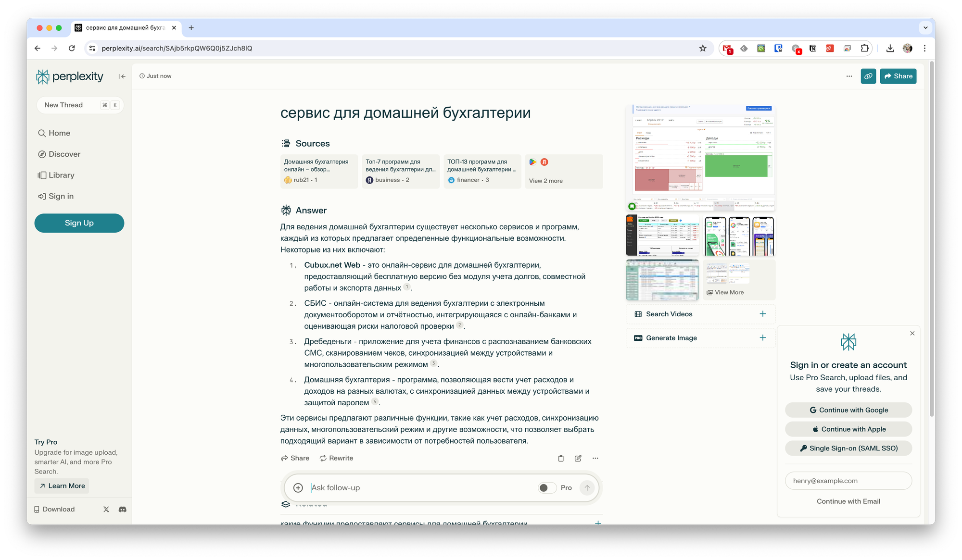Click the email address input field
The height and width of the screenshot is (560, 962).
(x=848, y=481)
